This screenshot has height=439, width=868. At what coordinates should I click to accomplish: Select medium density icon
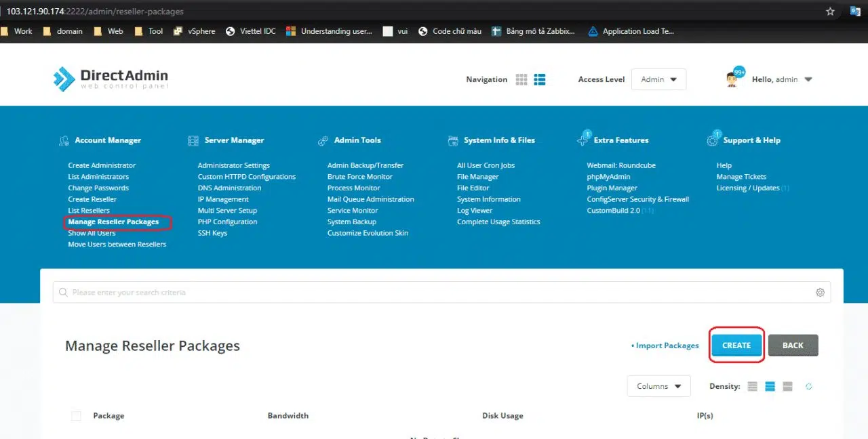tap(770, 386)
